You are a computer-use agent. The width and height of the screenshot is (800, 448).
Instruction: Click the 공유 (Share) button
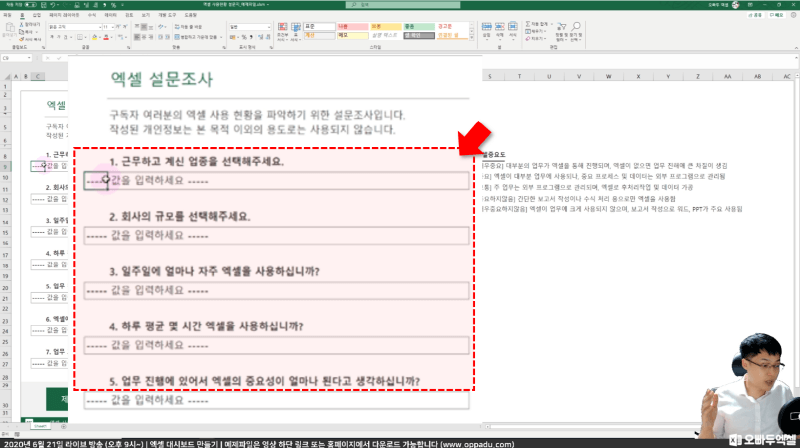point(755,15)
